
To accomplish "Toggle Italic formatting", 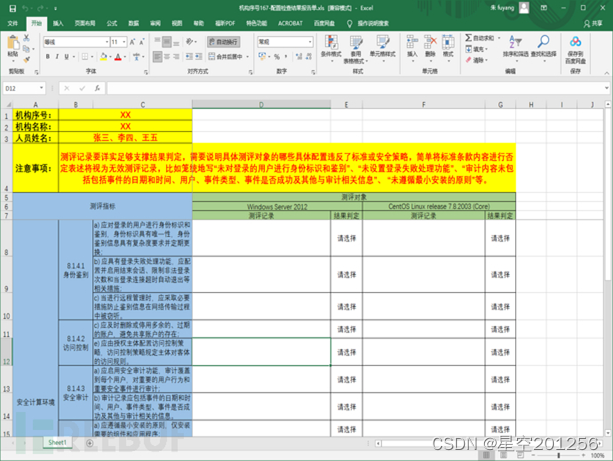I will 57,57.
